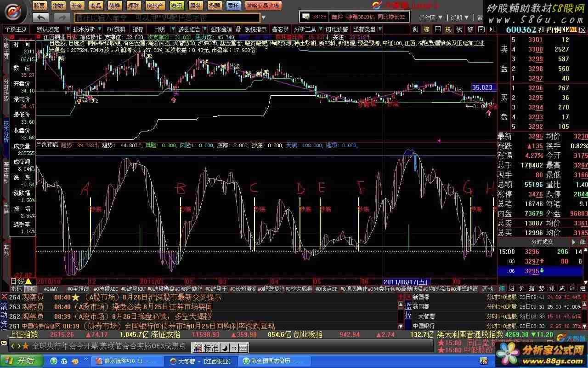Select the 基本资料 side tab
Screen dimensions: 588x368
6,173
